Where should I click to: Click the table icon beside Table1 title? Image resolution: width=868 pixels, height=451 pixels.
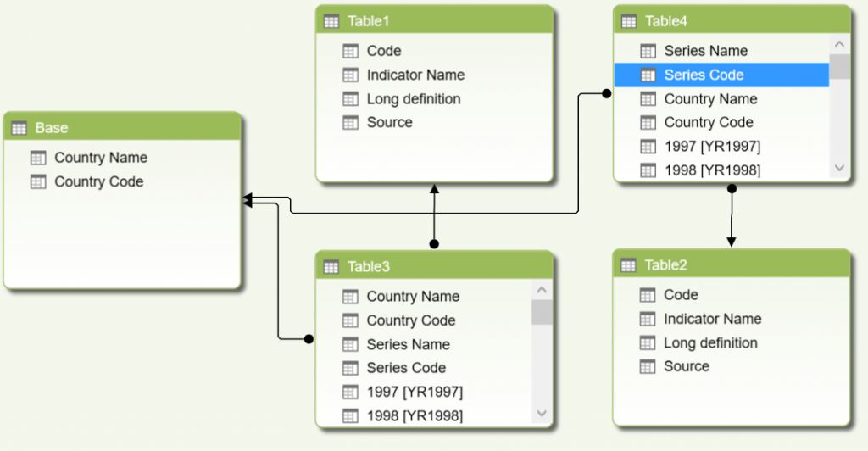click(332, 21)
